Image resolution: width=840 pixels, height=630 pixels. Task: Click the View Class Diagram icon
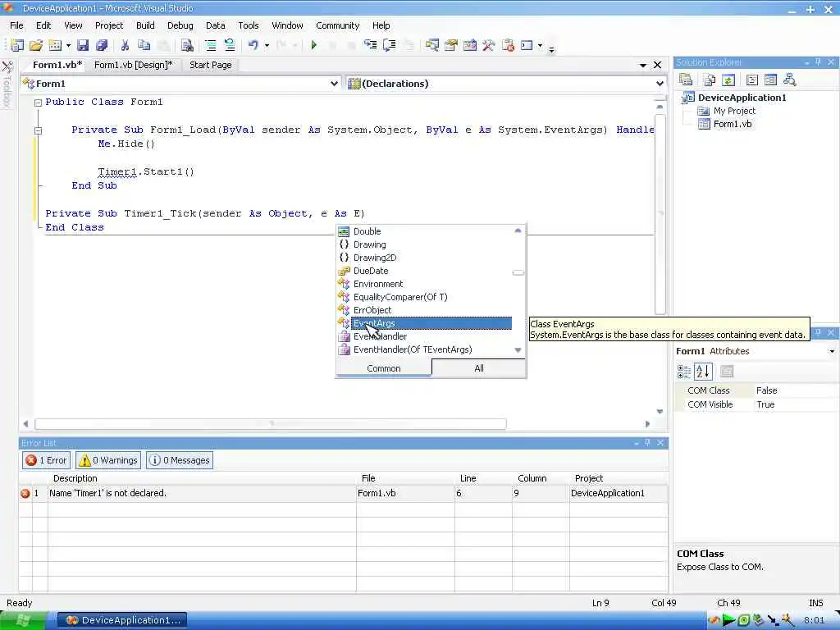pos(790,80)
